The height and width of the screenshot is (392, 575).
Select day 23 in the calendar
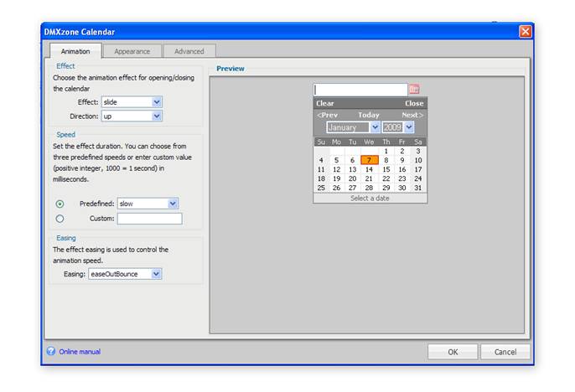click(402, 178)
